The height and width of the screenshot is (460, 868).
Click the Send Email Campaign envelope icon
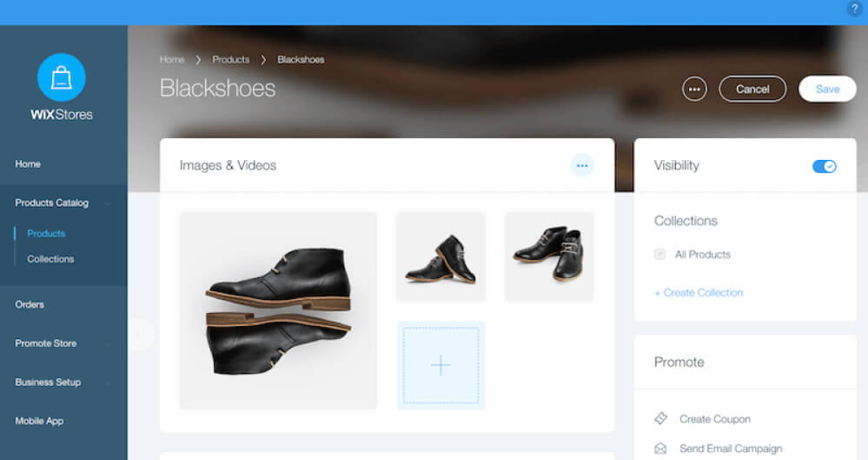coord(661,449)
